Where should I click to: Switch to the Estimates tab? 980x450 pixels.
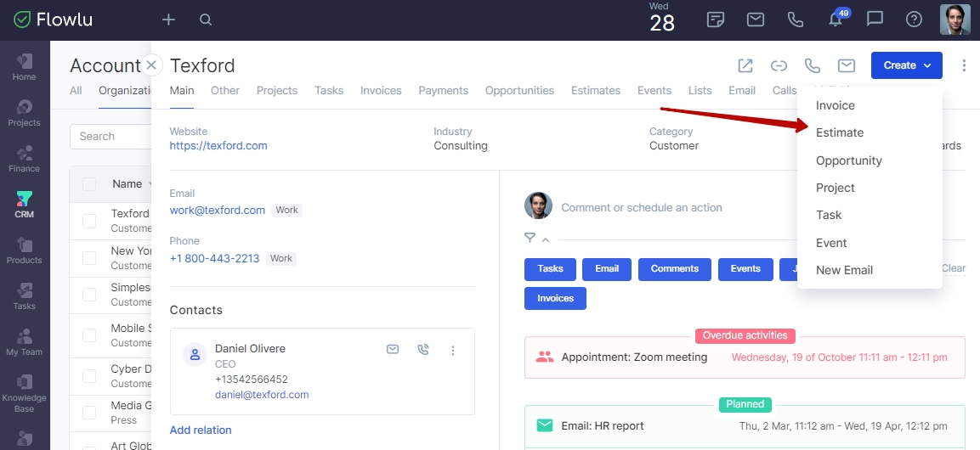point(596,91)
